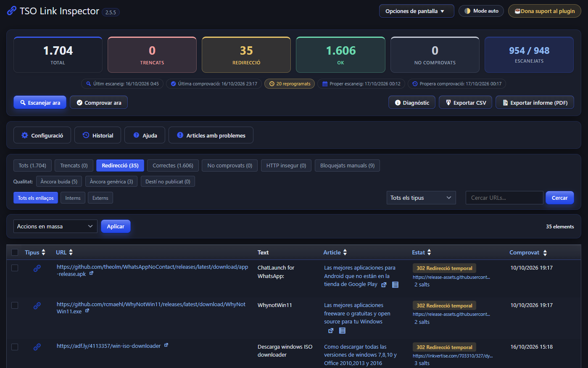Viewport: 588px width, 368px height.
Task: Switch to the Trencats (0) tab
Action: click(x=74, y=165)
